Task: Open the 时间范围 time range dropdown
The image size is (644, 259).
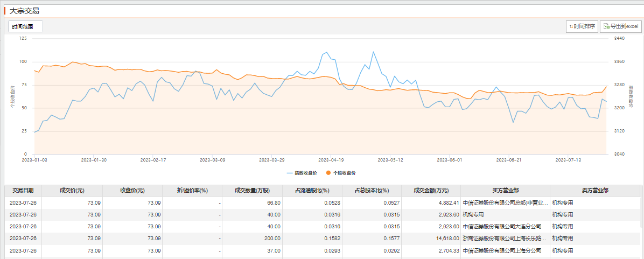Action: pos(25,27)
